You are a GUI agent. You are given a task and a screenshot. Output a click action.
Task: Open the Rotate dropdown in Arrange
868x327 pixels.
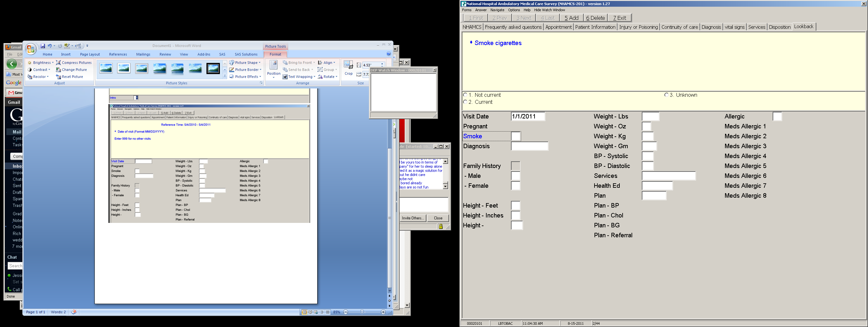tap(327, 77)
